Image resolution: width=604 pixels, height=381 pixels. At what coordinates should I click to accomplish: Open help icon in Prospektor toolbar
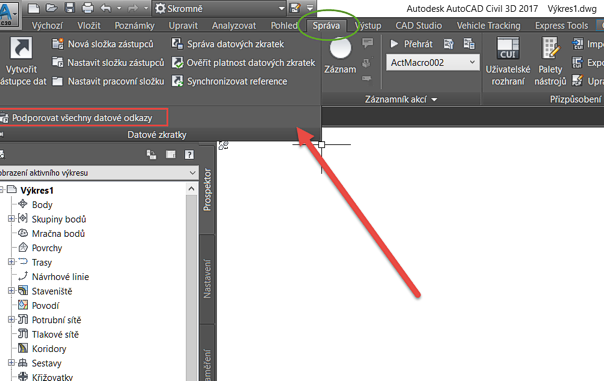189,154
